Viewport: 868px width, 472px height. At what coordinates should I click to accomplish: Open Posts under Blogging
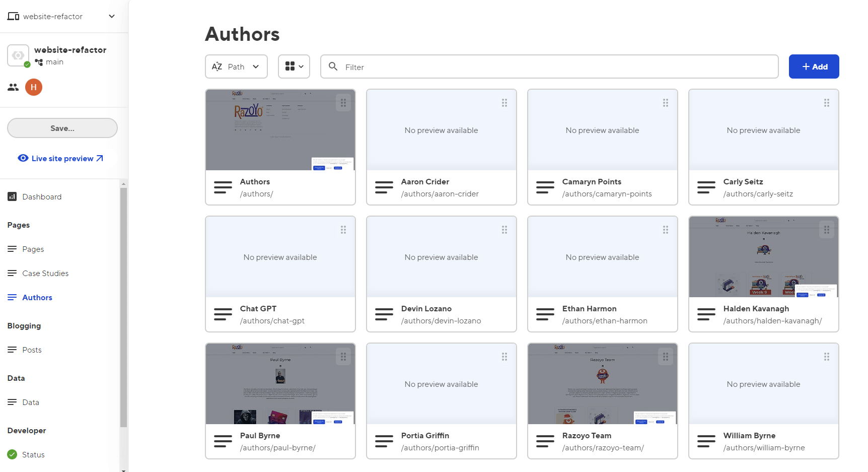pos(32,350)
